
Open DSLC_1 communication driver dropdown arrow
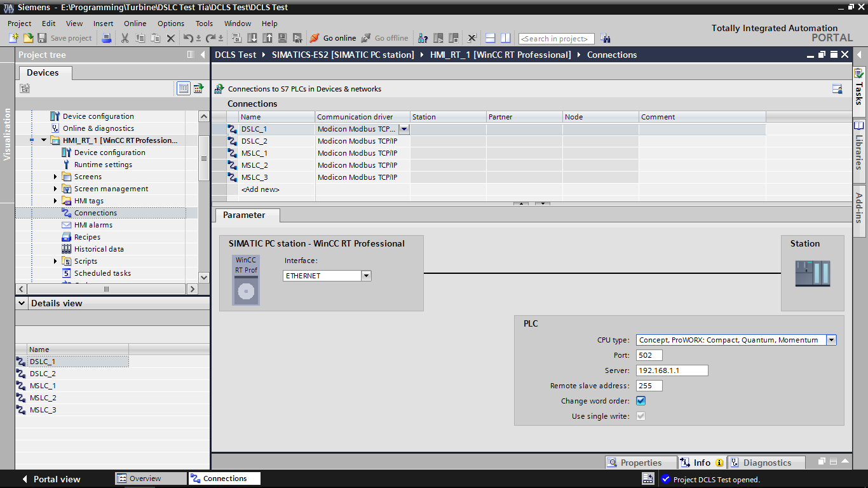click(x=403, y=129)
